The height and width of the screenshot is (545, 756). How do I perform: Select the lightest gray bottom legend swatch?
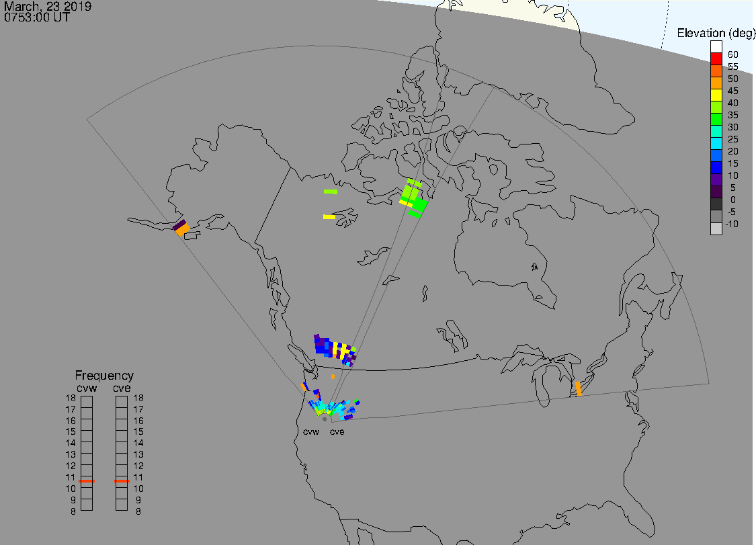click(716, 228)
